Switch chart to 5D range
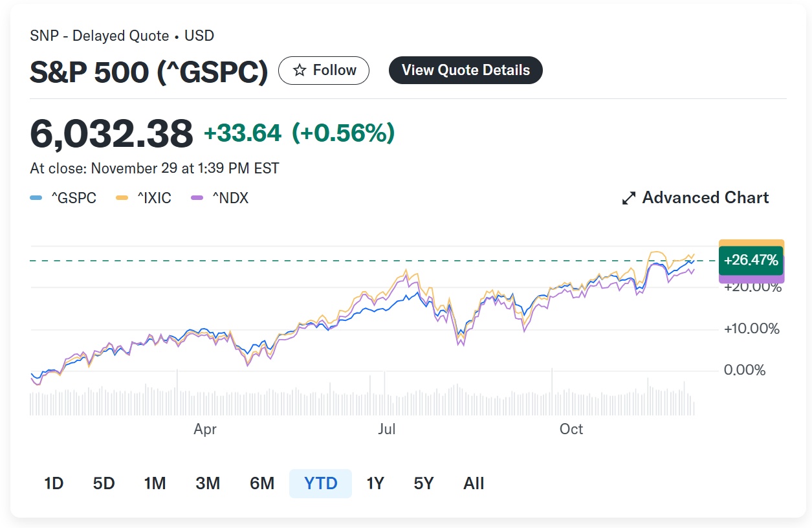The image size is (812, 528). [x=104, y=483]
